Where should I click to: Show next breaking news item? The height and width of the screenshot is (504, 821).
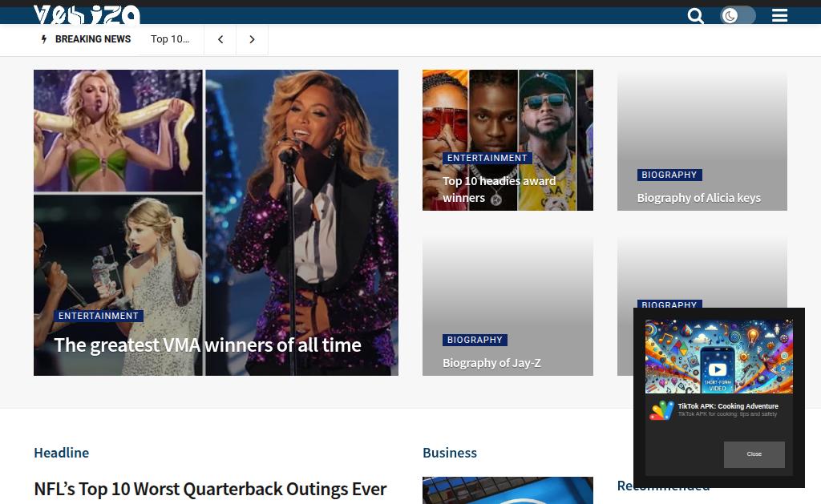[x=252, y=39]
